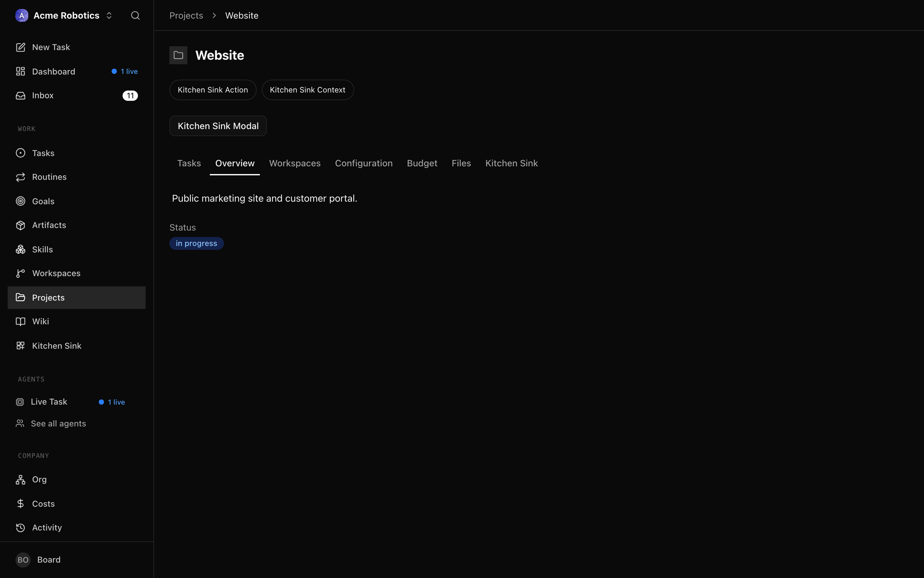Open the search magnifier icon

pos(135,15)
